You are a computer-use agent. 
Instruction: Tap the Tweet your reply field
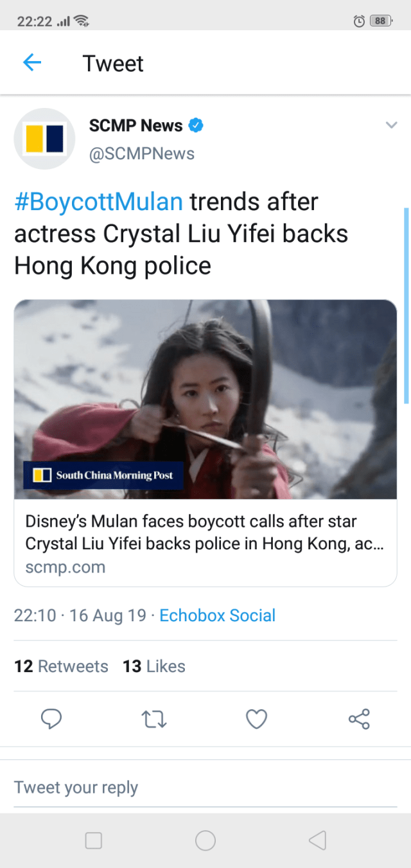coord(205,788)
